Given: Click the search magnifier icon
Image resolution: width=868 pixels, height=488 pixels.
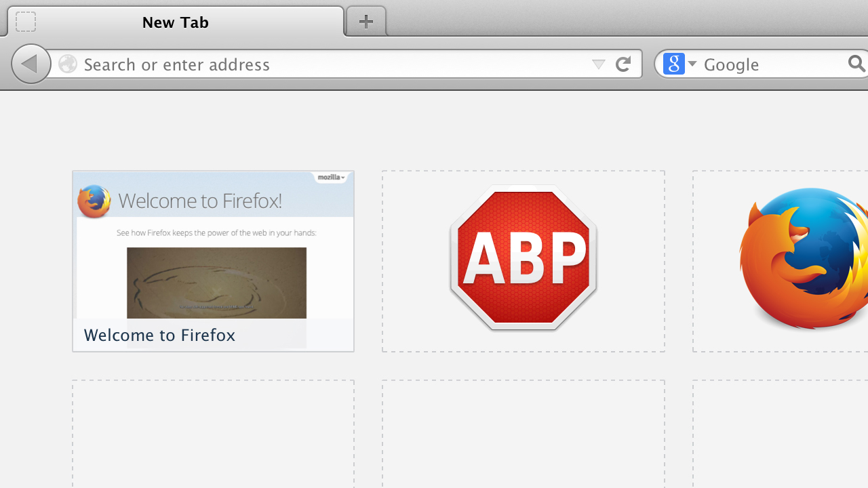Looking at the screenshot, I should [856, 64].
